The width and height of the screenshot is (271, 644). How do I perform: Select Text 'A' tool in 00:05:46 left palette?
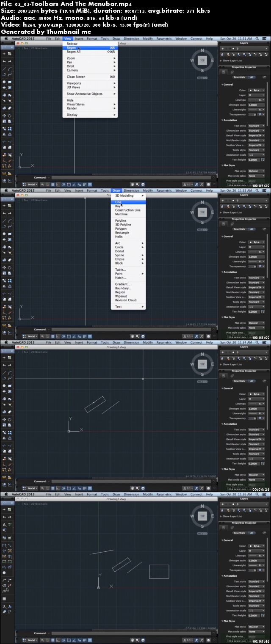[x=4, y=525]
